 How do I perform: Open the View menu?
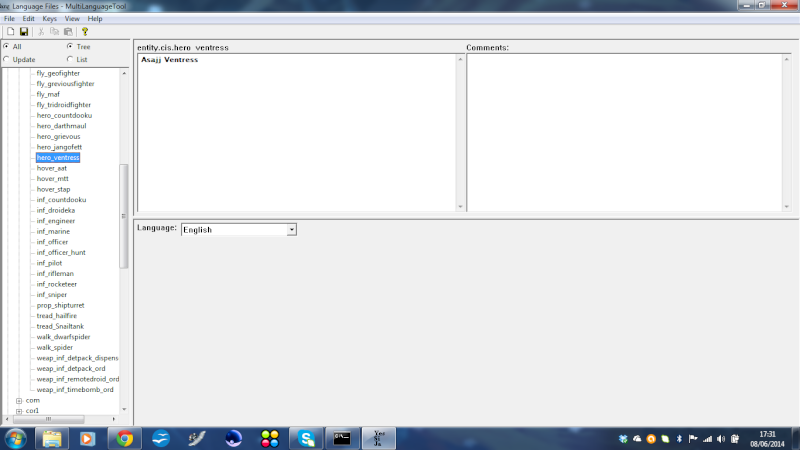(72, 18)
